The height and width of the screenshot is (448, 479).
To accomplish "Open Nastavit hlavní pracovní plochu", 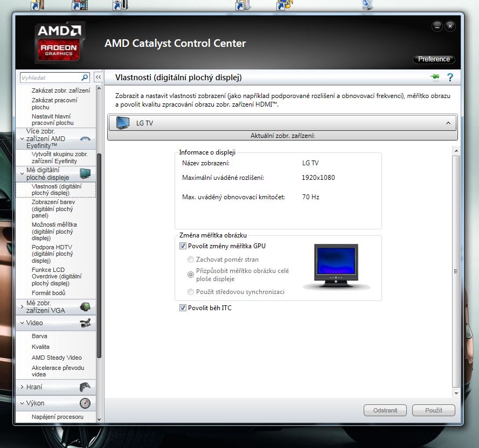I will coord(53,120).
